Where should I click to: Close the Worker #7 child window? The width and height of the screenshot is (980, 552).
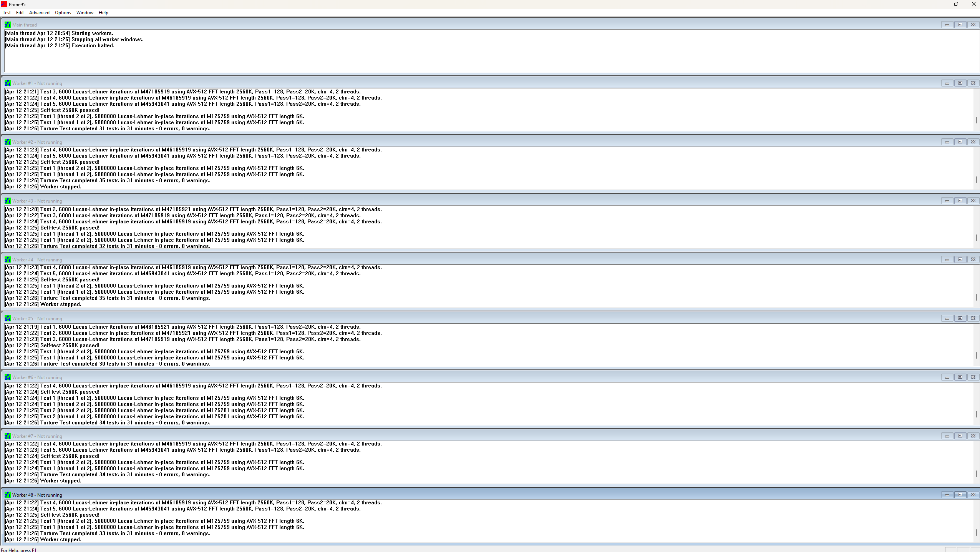[x=973, y=436]
